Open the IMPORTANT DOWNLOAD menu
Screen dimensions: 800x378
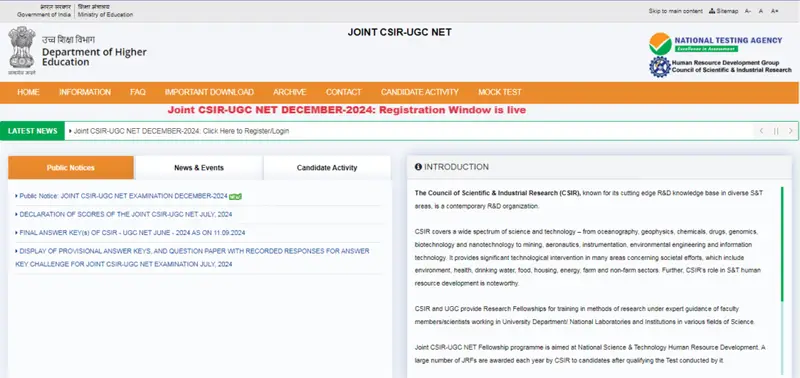coord(209,92)
